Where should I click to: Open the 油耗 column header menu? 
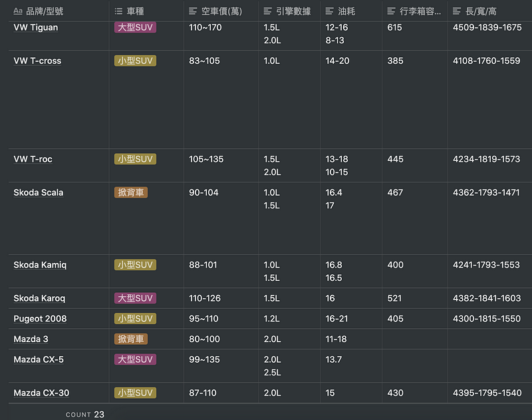click(351, 11)
